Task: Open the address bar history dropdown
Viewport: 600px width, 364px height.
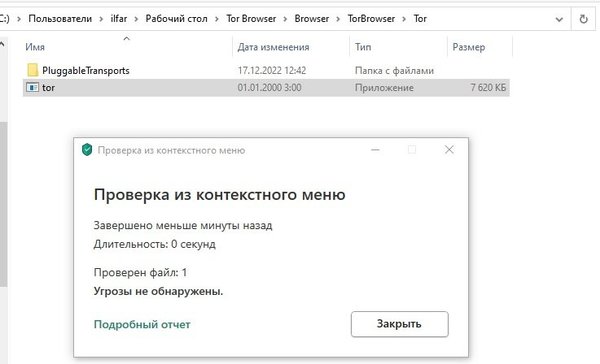Action: [x=559, y=19]
